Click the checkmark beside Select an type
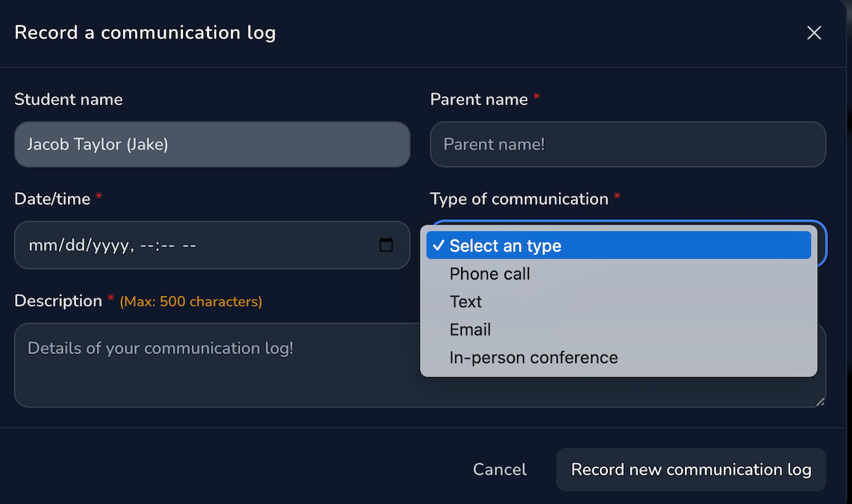 click(x=439, y=245)
